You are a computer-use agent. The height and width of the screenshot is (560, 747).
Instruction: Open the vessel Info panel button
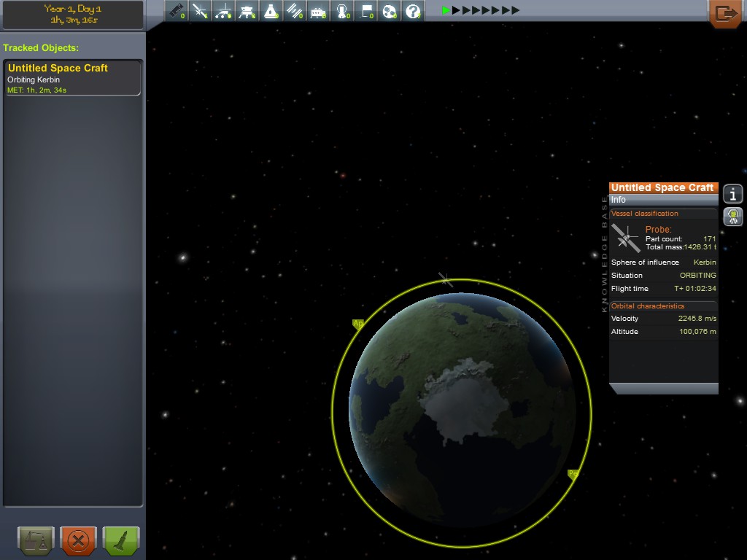[732, 194]
